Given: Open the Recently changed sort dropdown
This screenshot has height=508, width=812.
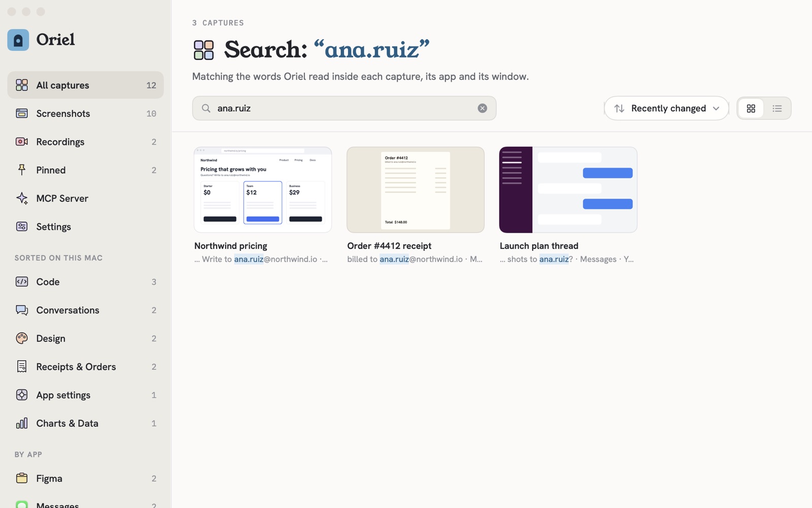Looking at the screenshot, I should pyautogui.click(x=666, y=108).
